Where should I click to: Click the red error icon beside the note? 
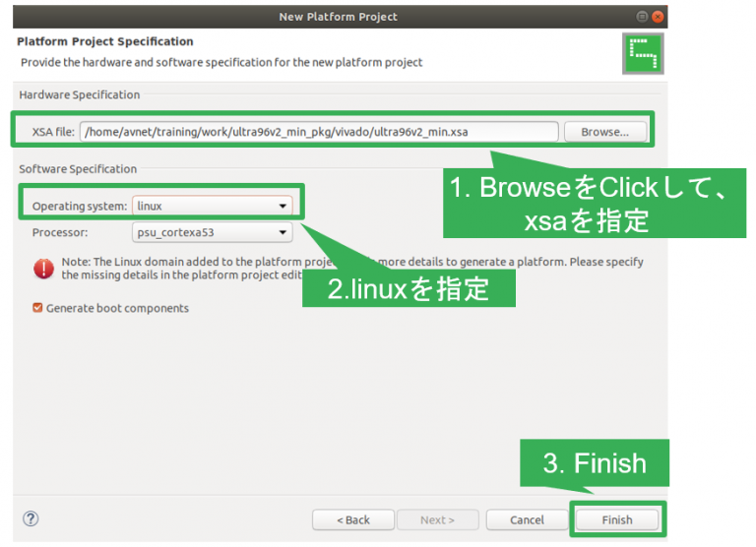(43, 268)
